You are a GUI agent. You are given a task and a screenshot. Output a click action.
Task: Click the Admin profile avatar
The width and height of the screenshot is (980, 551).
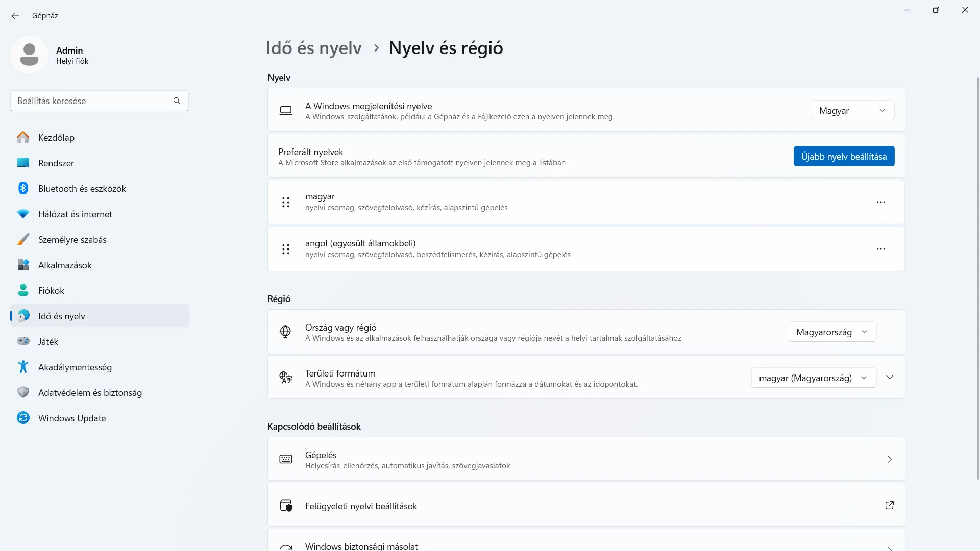pyautogui.click(x=29, y=55)
